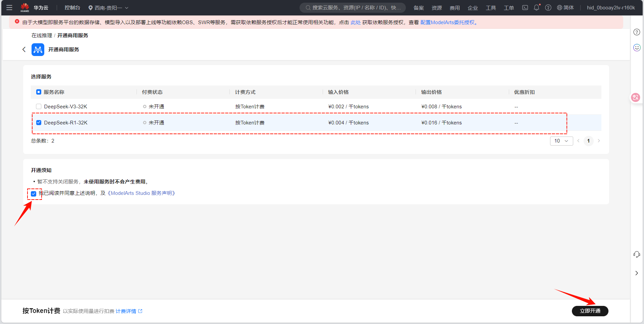This screenshot has height=324, width=644.
Task: Go back with the left arrow
Action: coord(24,49)
